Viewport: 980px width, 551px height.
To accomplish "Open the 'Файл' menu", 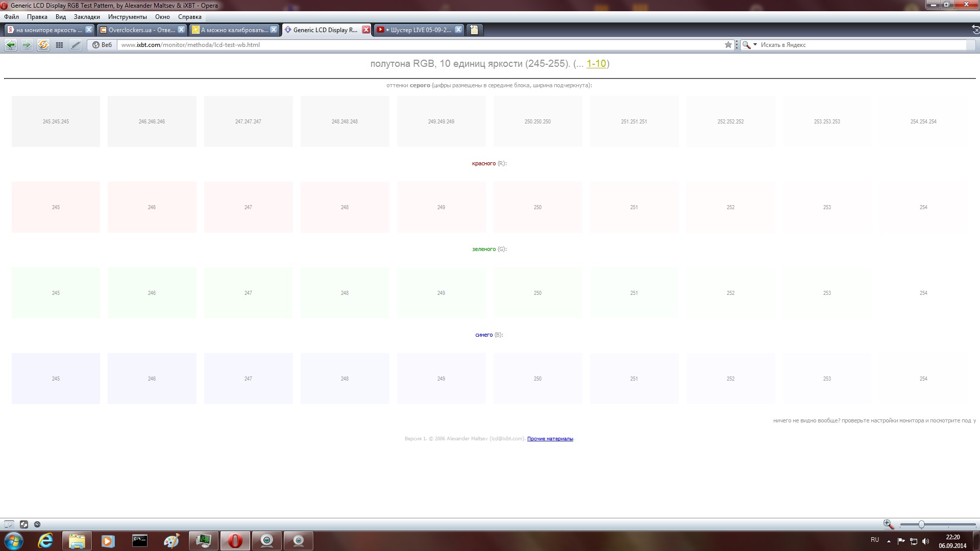I will click(x=11, y=17).
